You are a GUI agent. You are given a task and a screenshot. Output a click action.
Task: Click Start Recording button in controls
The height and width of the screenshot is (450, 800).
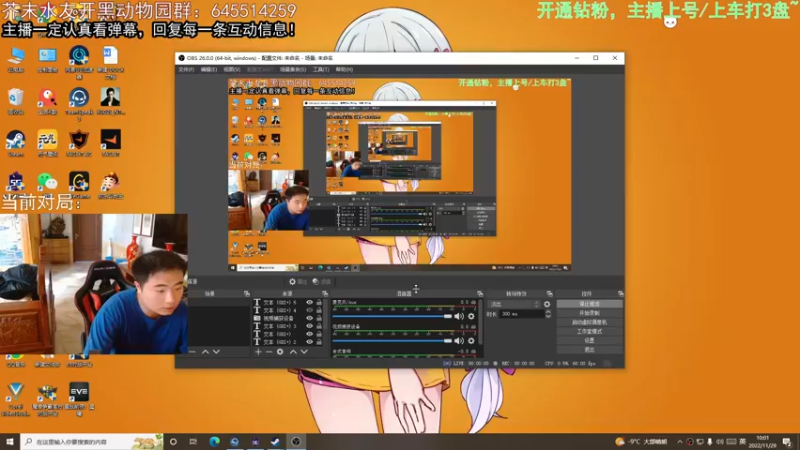[589, 313]
